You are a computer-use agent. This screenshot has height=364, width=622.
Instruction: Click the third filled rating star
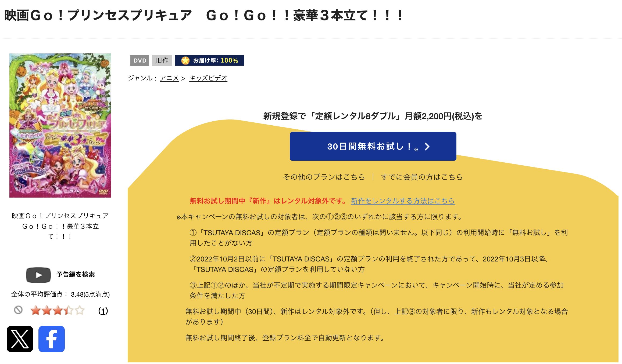click(x=58, y=311)
